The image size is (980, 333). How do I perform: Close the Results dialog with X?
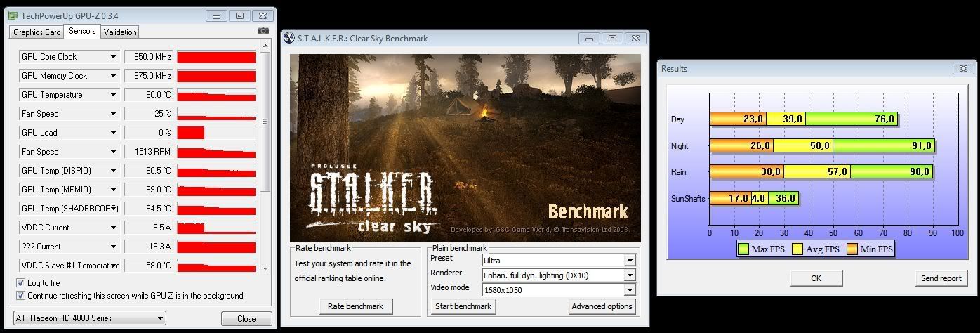[x=962, y=69]
